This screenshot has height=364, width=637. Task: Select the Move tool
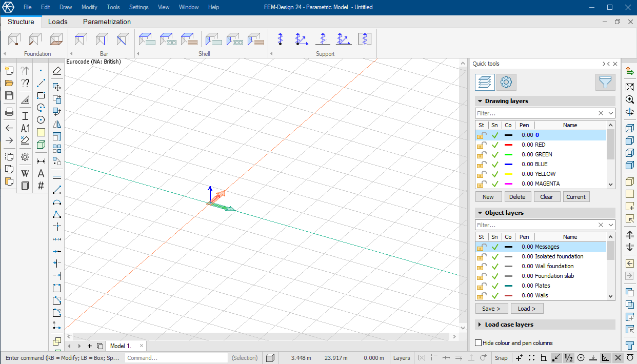[x=57, y=87]
